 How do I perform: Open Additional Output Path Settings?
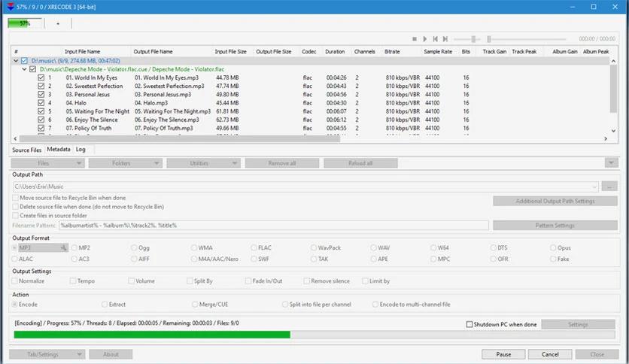[555, 202]
